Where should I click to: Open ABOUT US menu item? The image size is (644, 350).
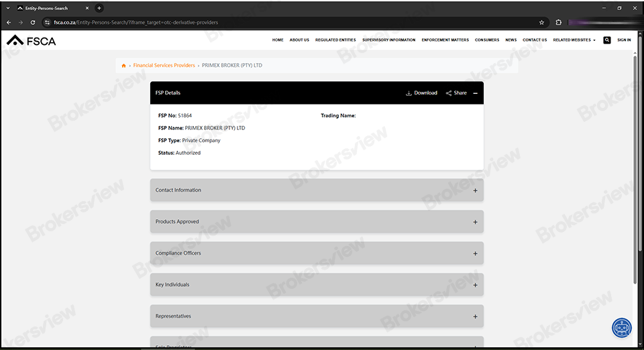click(299, 40)
